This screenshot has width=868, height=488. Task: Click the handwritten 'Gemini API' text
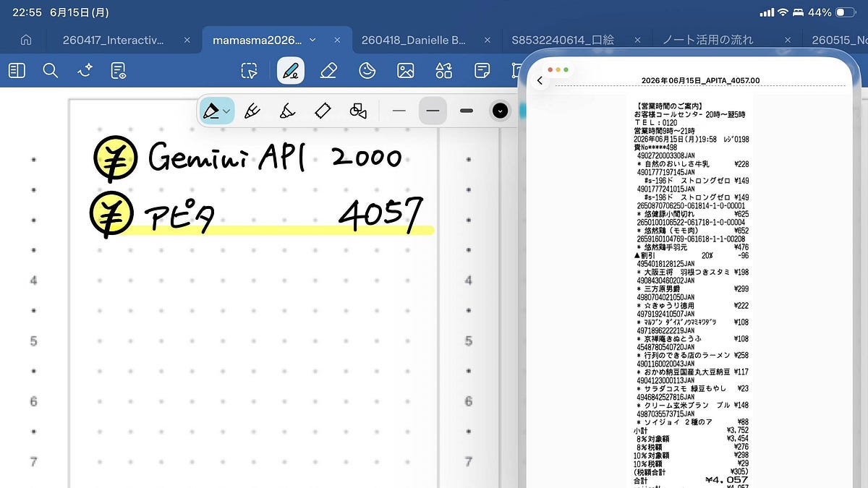(x=228, y=157)
